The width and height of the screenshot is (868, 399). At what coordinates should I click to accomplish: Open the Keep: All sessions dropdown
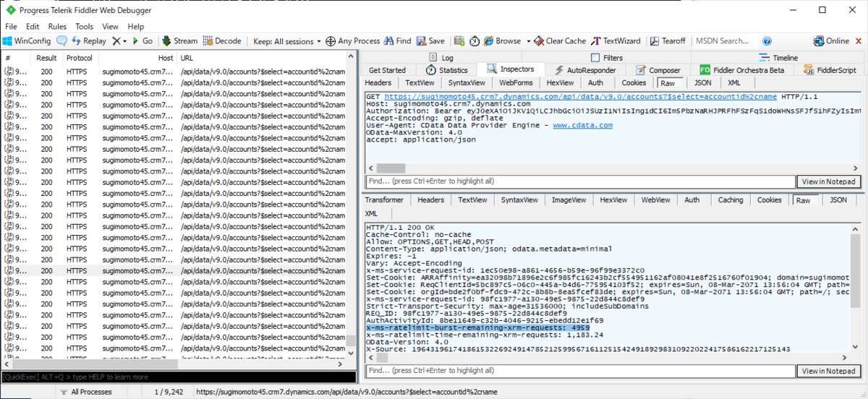(x=287, y=41)
